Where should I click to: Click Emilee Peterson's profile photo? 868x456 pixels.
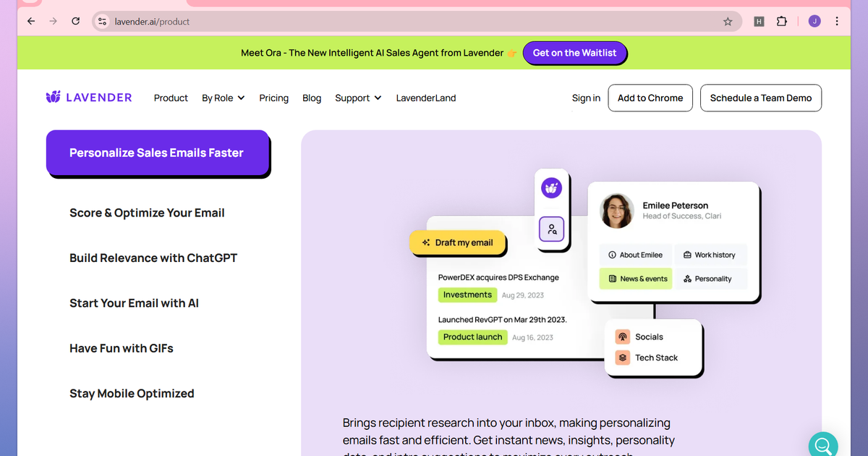(x=618, y=211)
